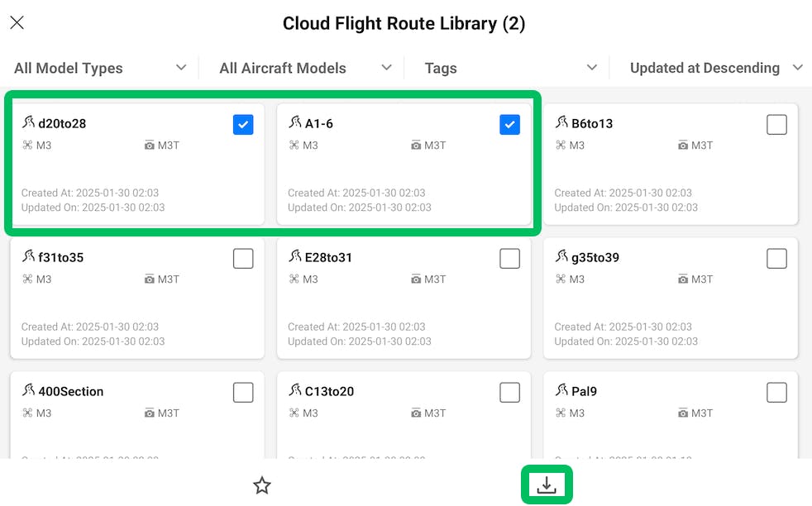
Task: Select the C13to20 route title
Action: pyautogui.click(x=329, y=391)
